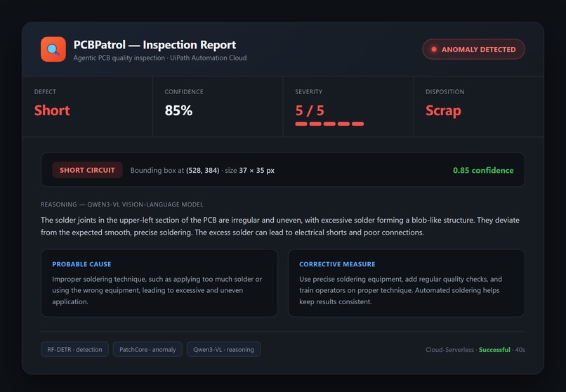566x392 pixels.
Task: Click the SHORT CIRCUIT tag
Action: [x=87, y=170]
